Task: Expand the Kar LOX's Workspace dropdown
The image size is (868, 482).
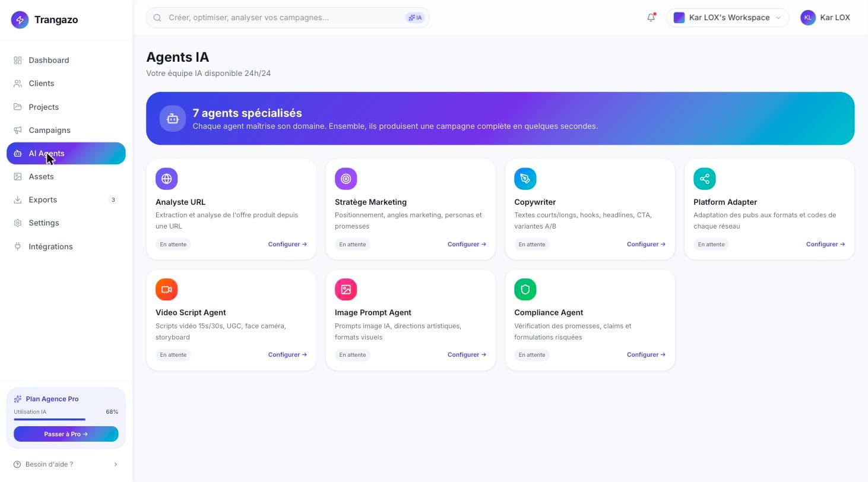Action: pyautogui.click(x=728, y=17)
